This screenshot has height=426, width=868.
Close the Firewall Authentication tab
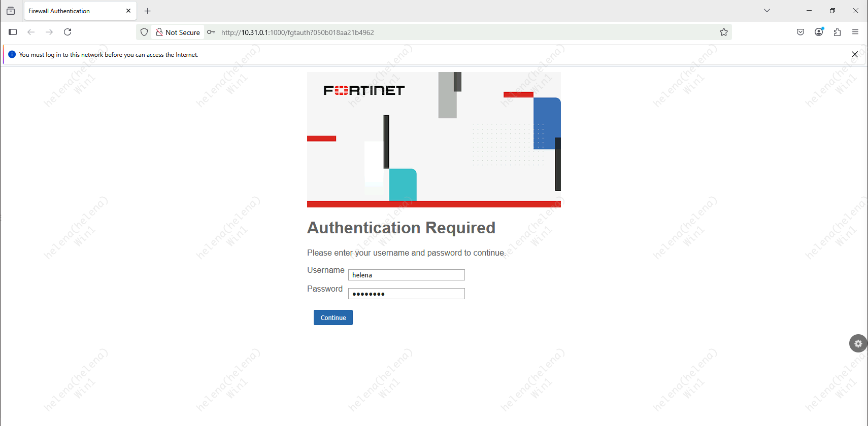point(128,11)
